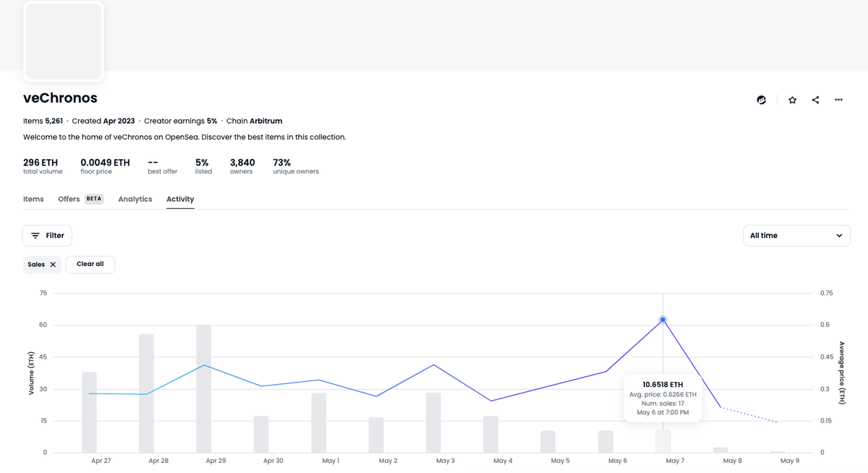Screen dimensions: 868x473
Task: Select the Activity tab
Action: click(x=180, y=199)
